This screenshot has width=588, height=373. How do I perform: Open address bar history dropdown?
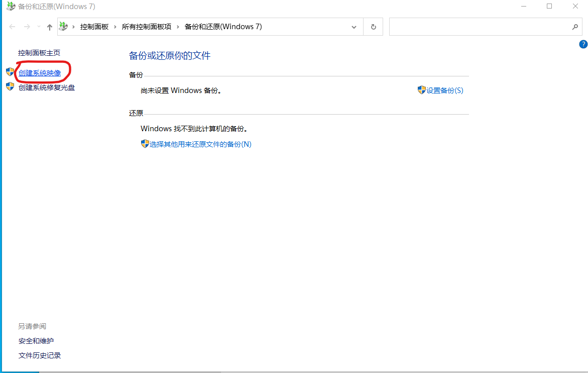tap(354, 27)
